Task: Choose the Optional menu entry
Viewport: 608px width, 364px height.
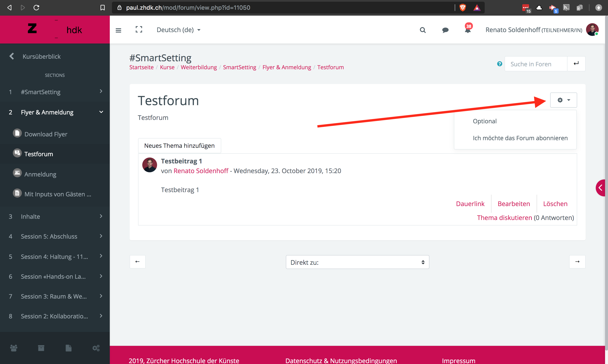Action: [485, 121]
